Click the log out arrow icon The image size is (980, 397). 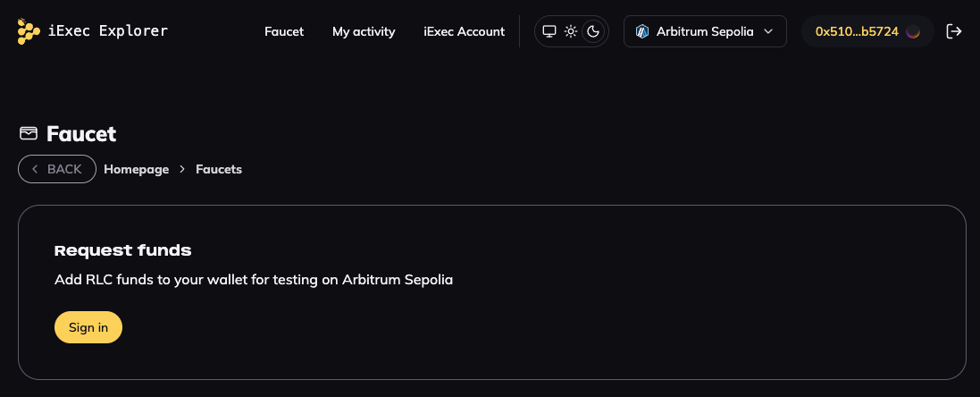[x=954, y=31]
